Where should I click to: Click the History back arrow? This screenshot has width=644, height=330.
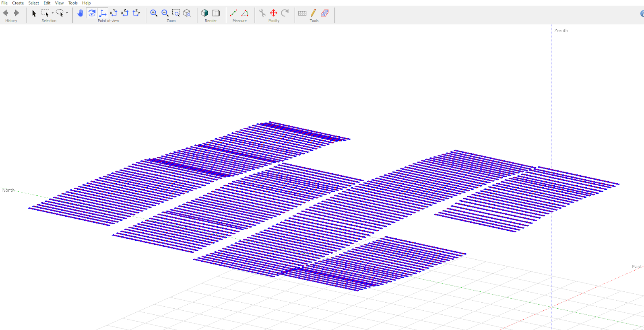click(x=6, y=13)
